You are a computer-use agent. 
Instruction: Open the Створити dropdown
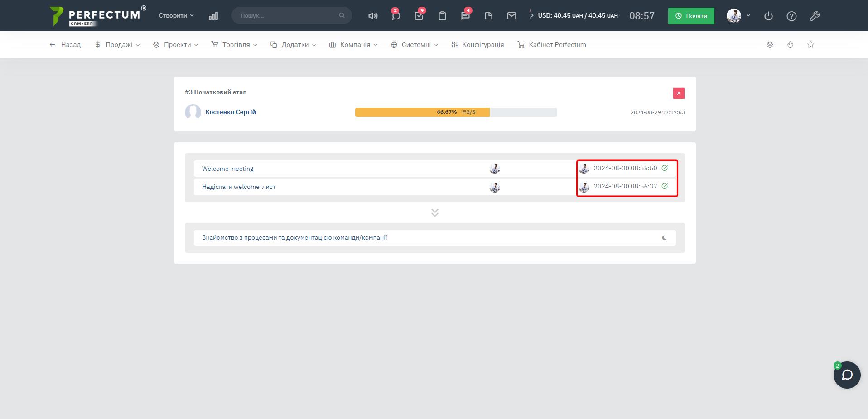[176, 15]
